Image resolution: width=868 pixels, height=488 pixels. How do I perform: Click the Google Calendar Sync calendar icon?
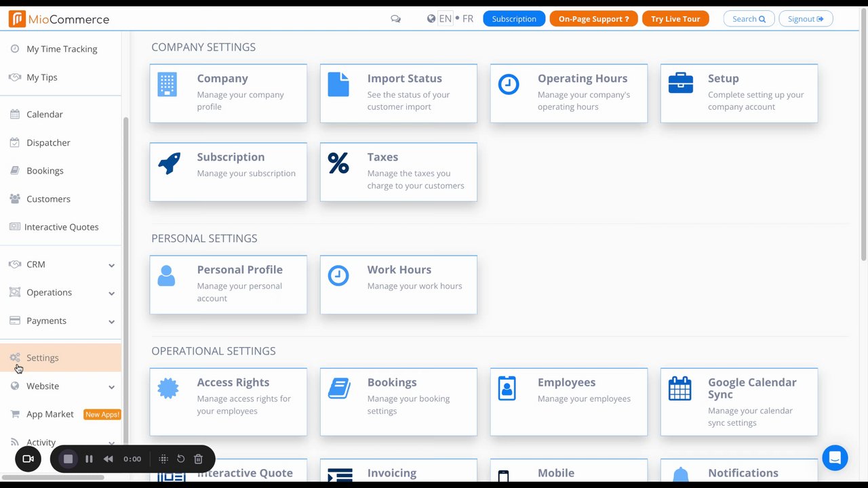click(680, 388)
